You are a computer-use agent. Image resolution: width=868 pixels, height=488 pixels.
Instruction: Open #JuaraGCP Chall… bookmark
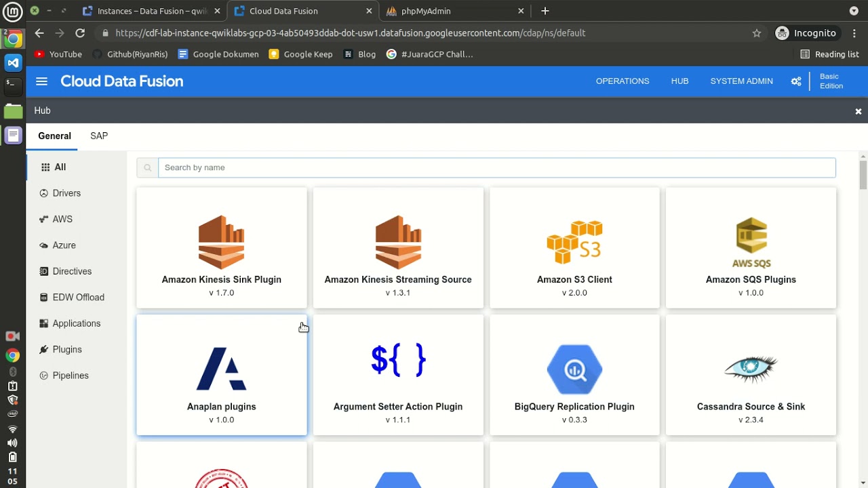coord(430,54)
